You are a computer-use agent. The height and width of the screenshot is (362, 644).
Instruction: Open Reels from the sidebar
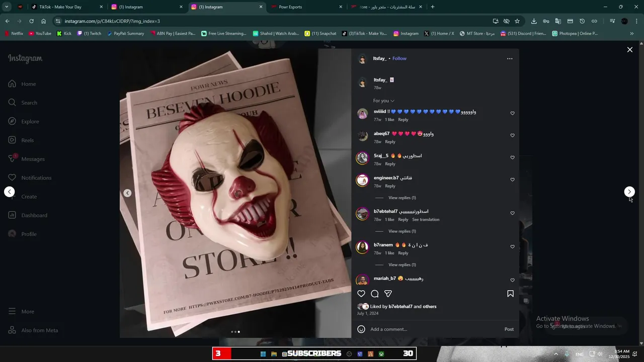pyautogui.click(x=21, y=140)
